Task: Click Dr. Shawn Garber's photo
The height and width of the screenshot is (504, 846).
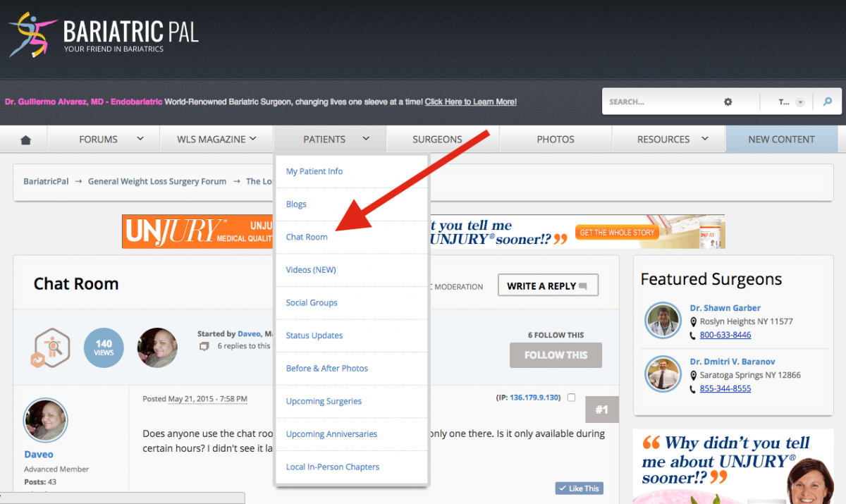Action: pyautogui.click(x=663, y=321)
